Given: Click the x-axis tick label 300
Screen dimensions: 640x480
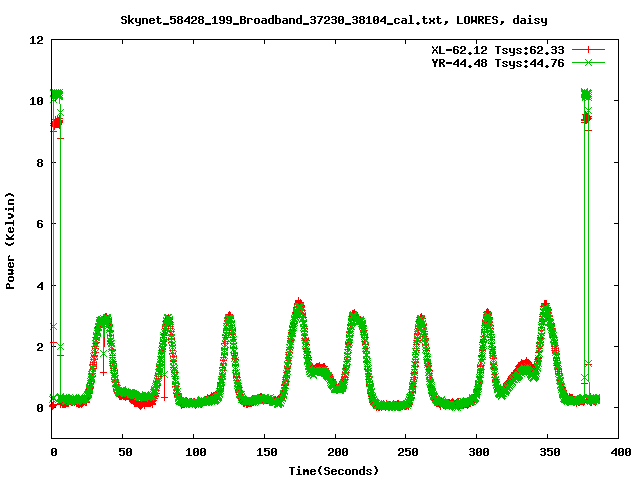Looking at the screenshot, I should [x=479, y=452].
